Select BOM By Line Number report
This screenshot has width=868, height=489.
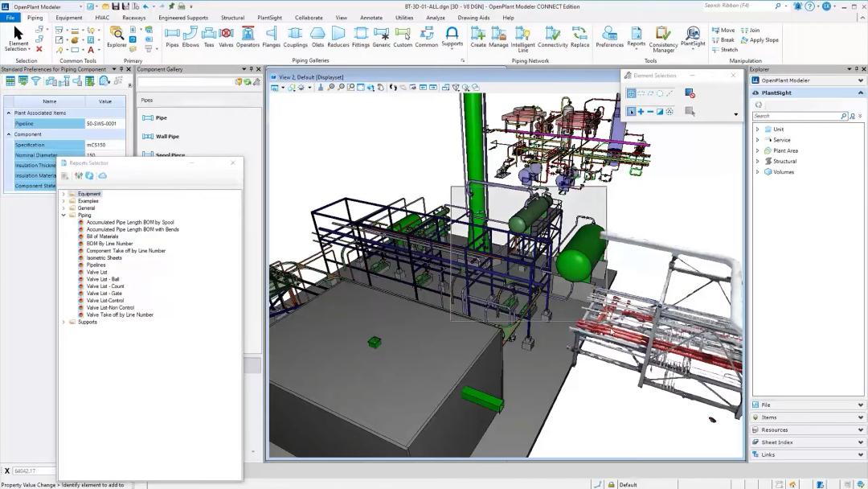109,244
